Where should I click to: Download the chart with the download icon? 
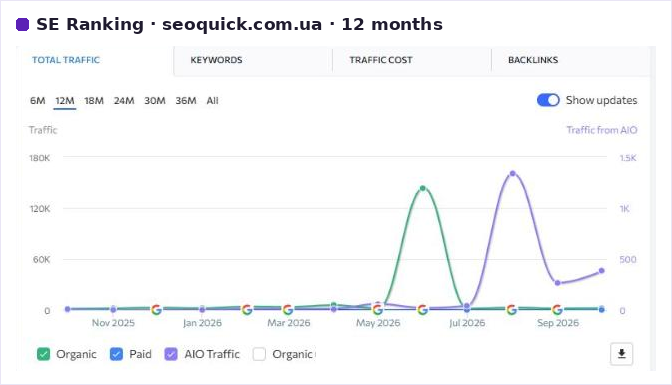pyautogui.click(x=621, y=354)
